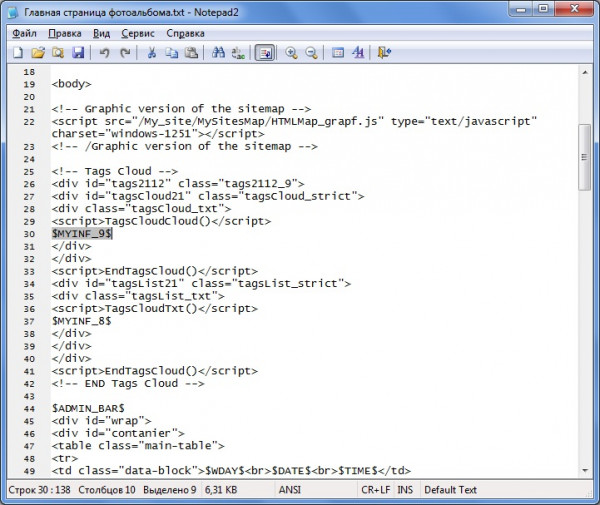This screenshot has height=505, width=600.
Task: Maximize the Notepad2 window
Action: pyautogui.click(x=543, y=9)
